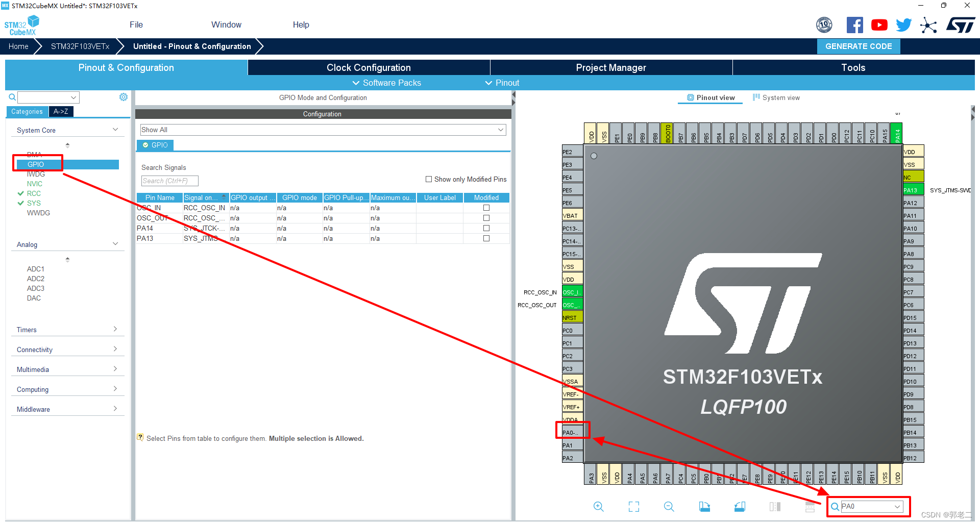Select the BOOT0 pin on the chip

click(x=667, y=134)
